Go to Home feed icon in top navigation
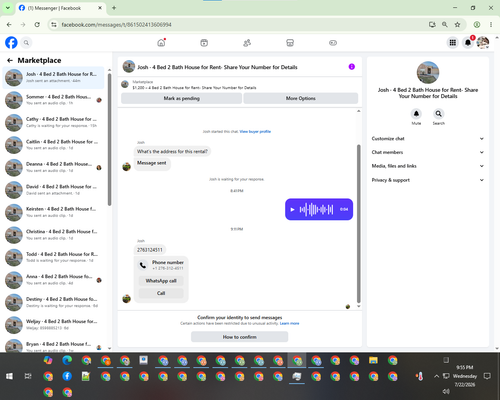The width and height of the screenshot is (500, 400). point(161,43)
